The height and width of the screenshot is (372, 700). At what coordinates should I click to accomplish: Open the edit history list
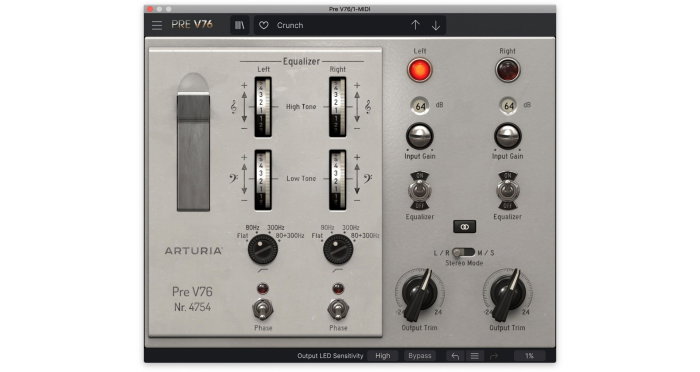tap(475, 356)
